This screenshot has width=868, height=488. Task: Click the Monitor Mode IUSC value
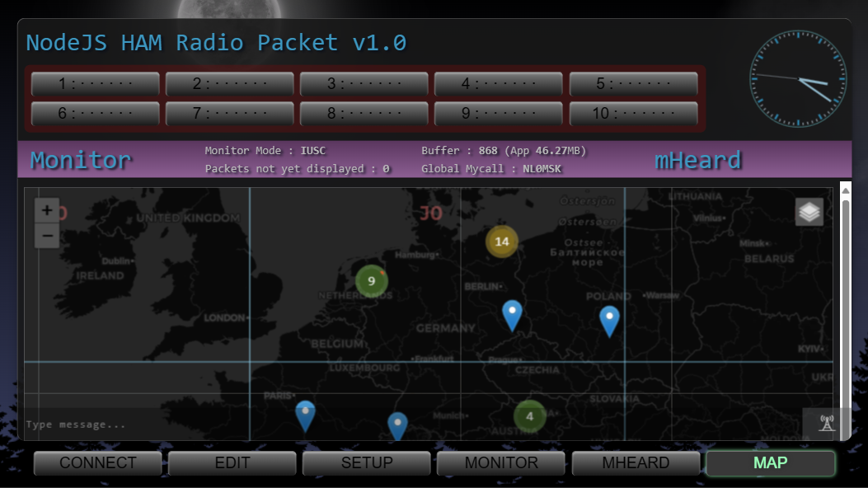pyautogui.click(x=312, y=151)
